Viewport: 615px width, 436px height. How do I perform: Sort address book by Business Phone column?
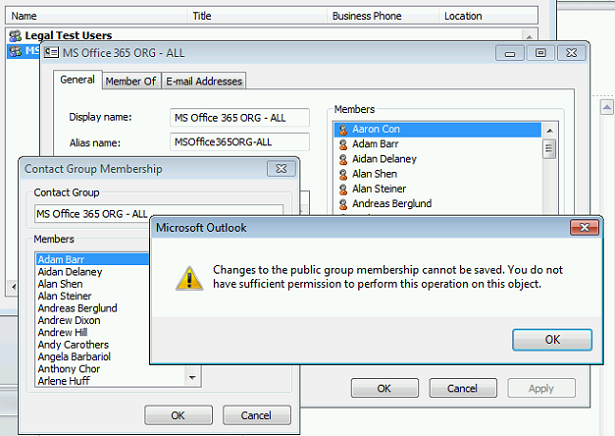coord(383,16)
